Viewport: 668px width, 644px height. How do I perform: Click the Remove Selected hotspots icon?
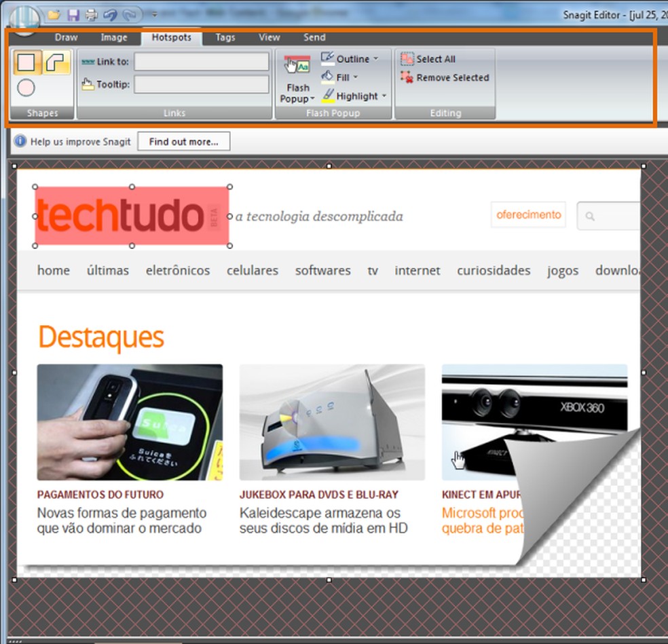(407, 77)
